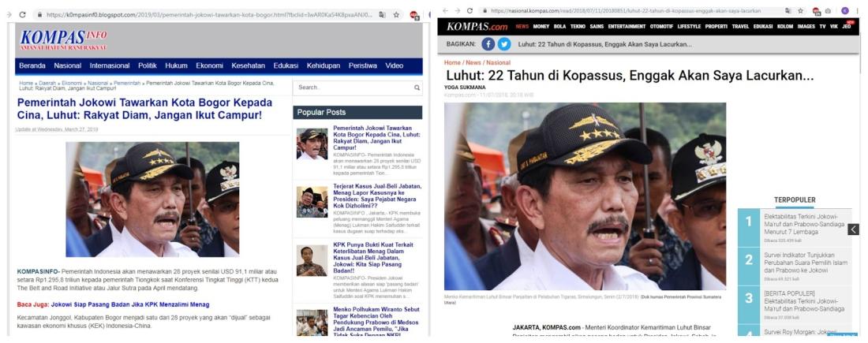Image resolution: width=868 pixels, height=343 pixels.
Task: Open the purple profile avatar in the right browser
Action: pyautogui.click(x=845, y=10)
